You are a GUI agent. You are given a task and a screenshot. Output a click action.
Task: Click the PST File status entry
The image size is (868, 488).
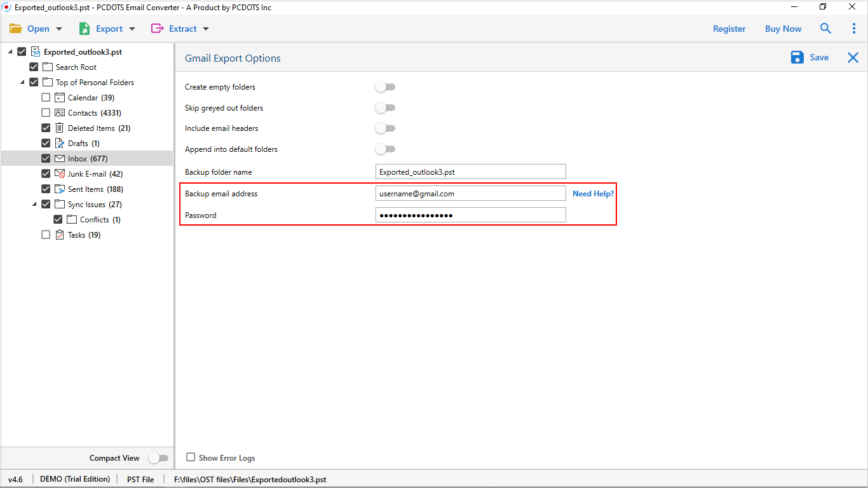click(x=140, y=480)
